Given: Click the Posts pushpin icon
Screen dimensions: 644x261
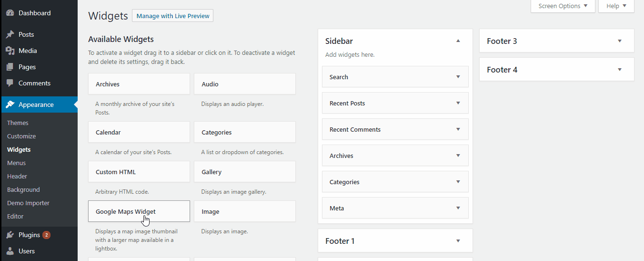Looking at the screenshot, I should (x=10, y=34).
